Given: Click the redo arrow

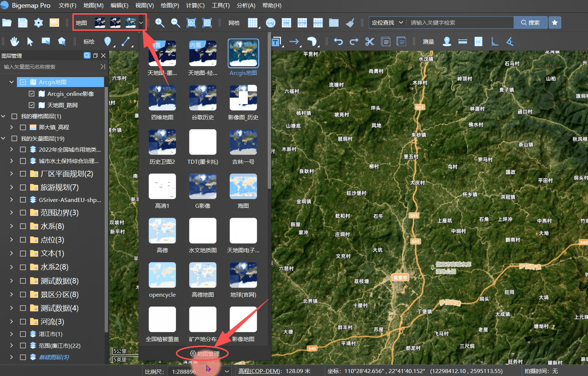Looking at the screenshot, I should coord(354,41).
